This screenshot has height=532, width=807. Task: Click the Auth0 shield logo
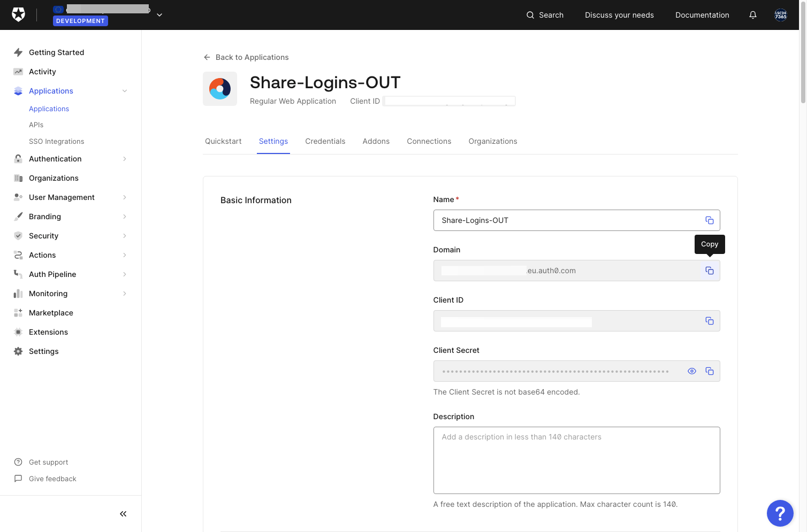click(18, 15)
